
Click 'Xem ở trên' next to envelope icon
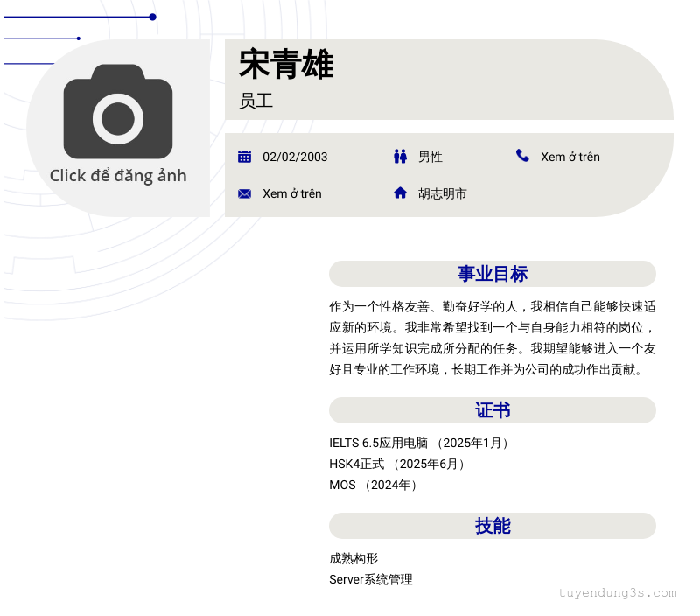pos(292,193)
